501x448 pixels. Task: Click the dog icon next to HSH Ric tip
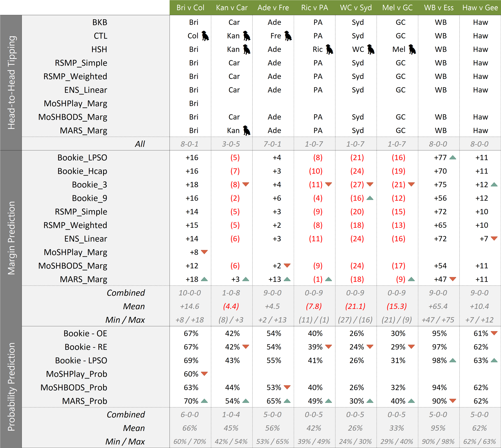tap(329, 49)
